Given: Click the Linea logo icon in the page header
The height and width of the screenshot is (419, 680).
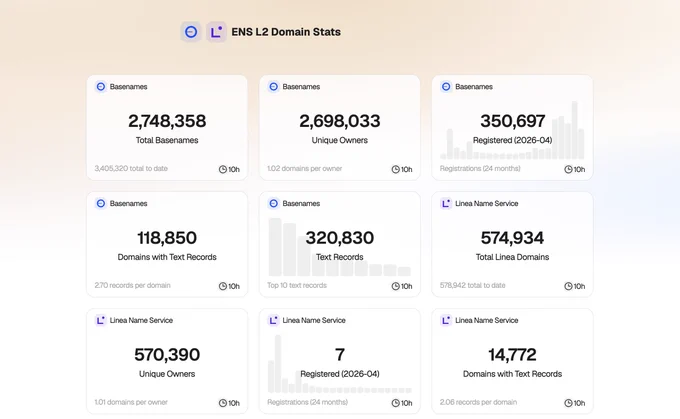Looking at the screenshot, I should (x=216, y=32).
